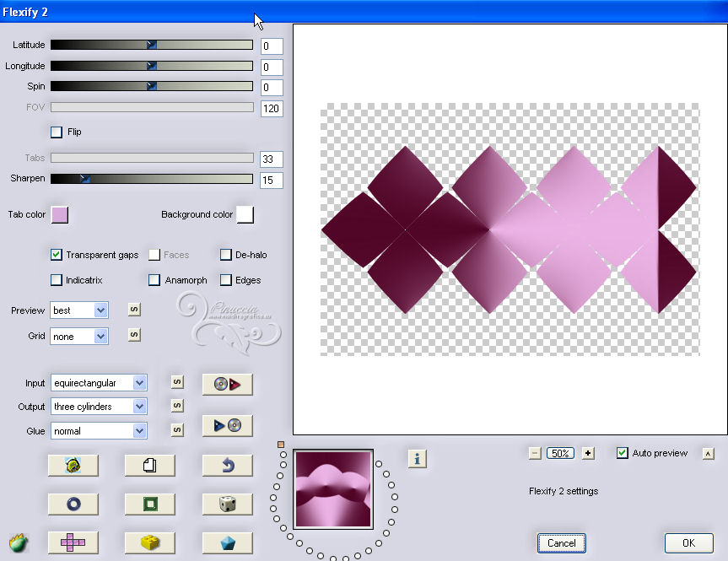Screen dimensions: 728x561
Task: Open the info button next to thumbnail
Action: coord(417,459)
